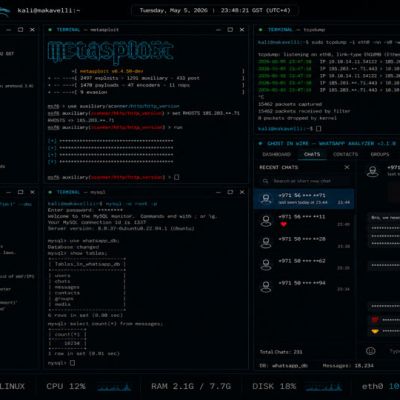The image size is (400, 400).
Task: Minimize the mysql terminal window
Action: pyautogui.click(x=218, y=192)
